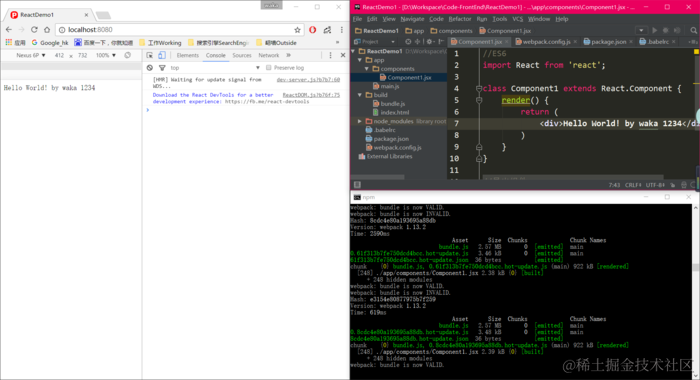Image resolution: width=700 pixels, height=380 pixels.
Task: Bookmark this page with the star icon
Action: (x=297, y=30)
